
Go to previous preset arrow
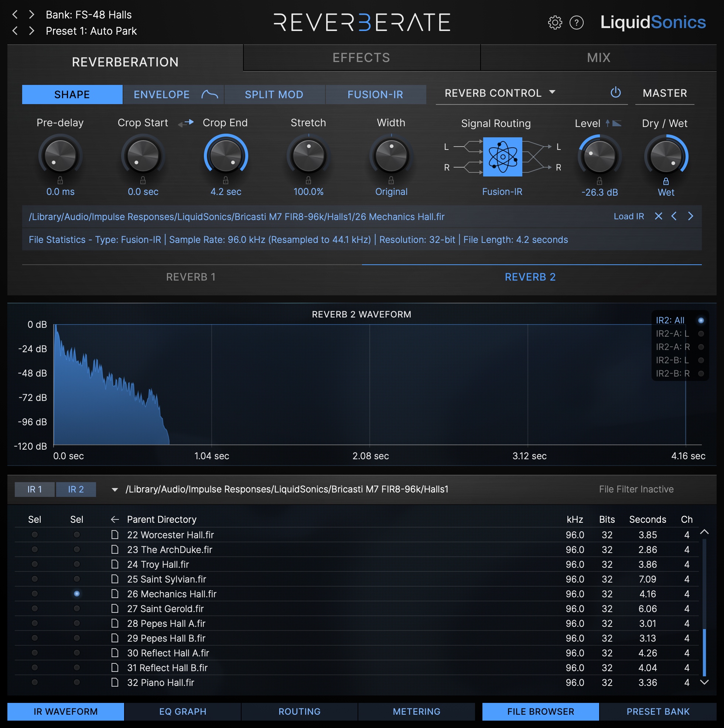click(x=15, y=31)
